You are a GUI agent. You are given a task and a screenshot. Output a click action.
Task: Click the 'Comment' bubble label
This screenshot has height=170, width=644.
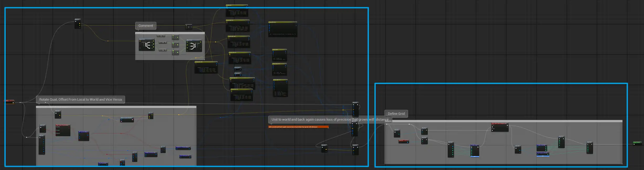pyautogui.click(x=146, y=26)
